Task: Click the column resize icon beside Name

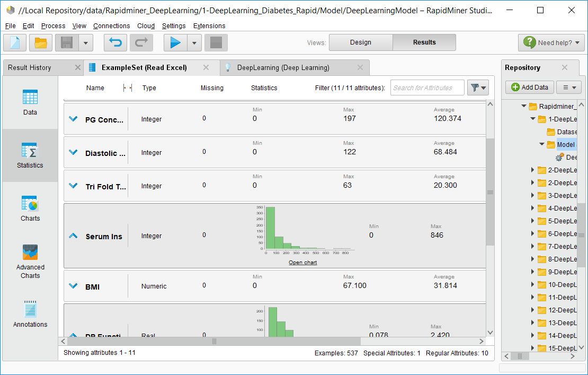Action: coord(128,88)
